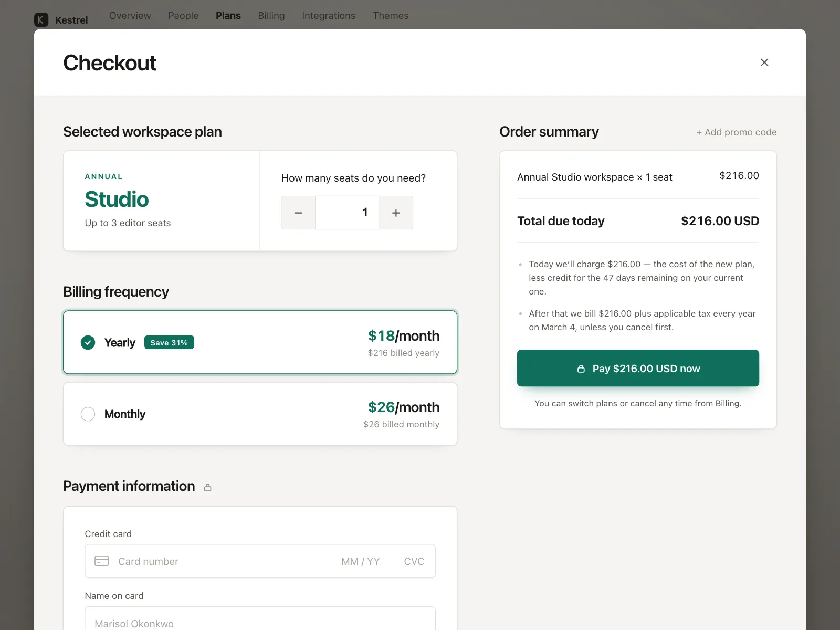Viewport: 840px width, 630px height.
Task: Click the credit card icon in card field
Action: tap(102, 561)
